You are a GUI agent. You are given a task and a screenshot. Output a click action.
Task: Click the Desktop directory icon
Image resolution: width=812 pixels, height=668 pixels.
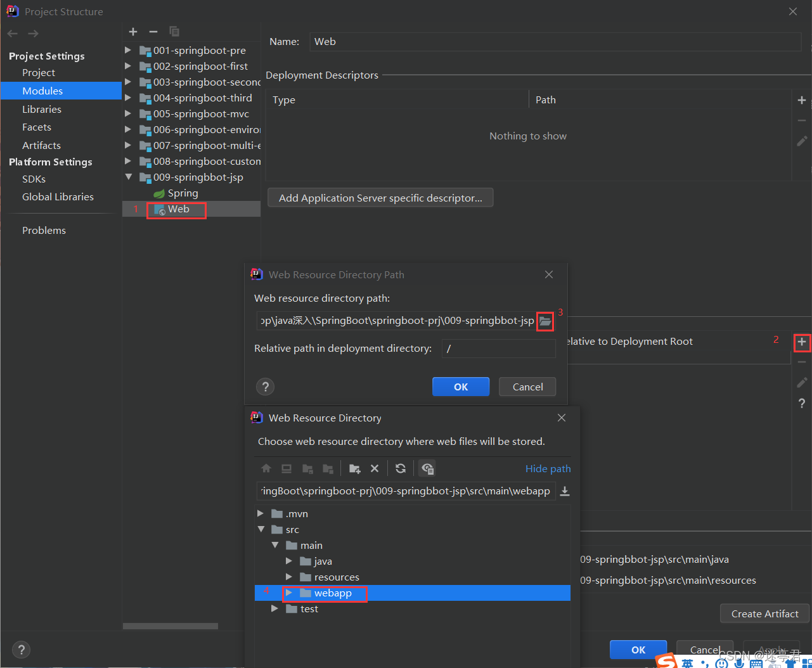(x=287, y=468)
